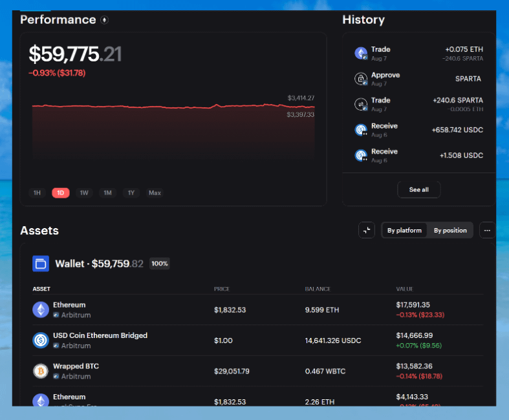The width and height of the screenshot is (509, 420).
Task: Open the three-dots menu in Assets
Action: pyautogui.click(x=487, y=230)
